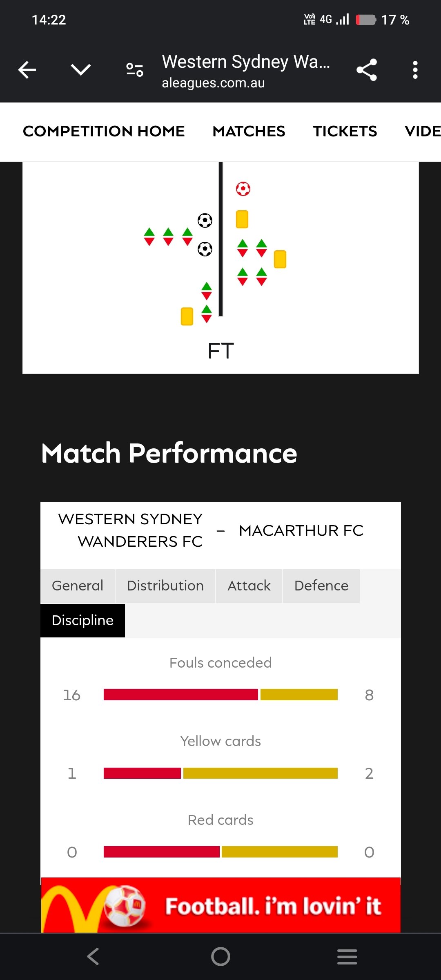Viewport: 441px width, 980px height.
Task: Open the Matches menu item
Action: [x=249, y=131]
